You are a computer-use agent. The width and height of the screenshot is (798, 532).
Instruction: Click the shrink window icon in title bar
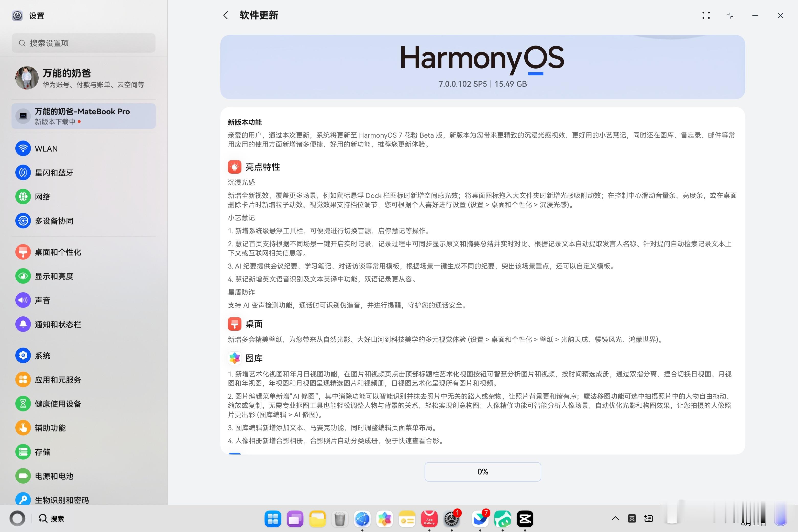pos(730,15)
